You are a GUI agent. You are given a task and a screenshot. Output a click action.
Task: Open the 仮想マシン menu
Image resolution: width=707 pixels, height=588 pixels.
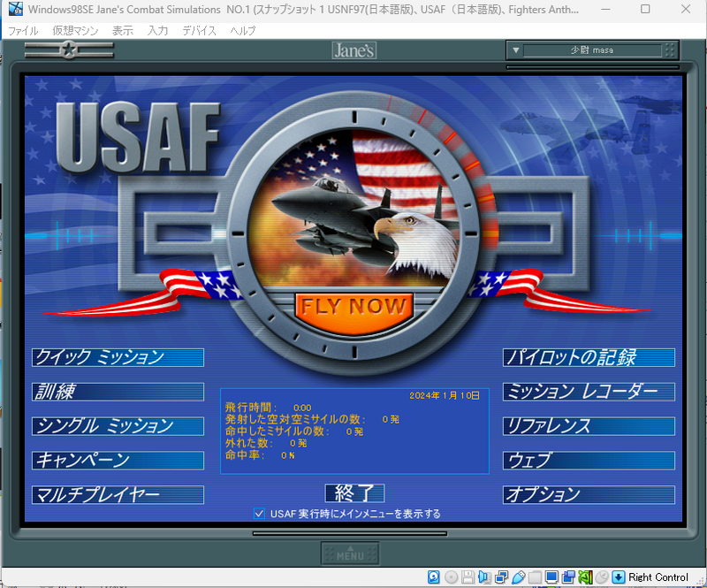coord(75,31)
